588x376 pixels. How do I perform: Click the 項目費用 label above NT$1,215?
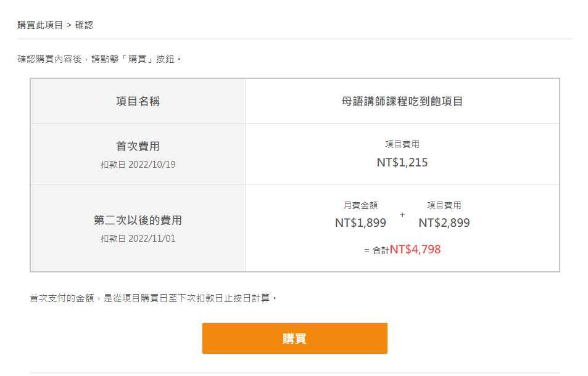click(402, 144)
